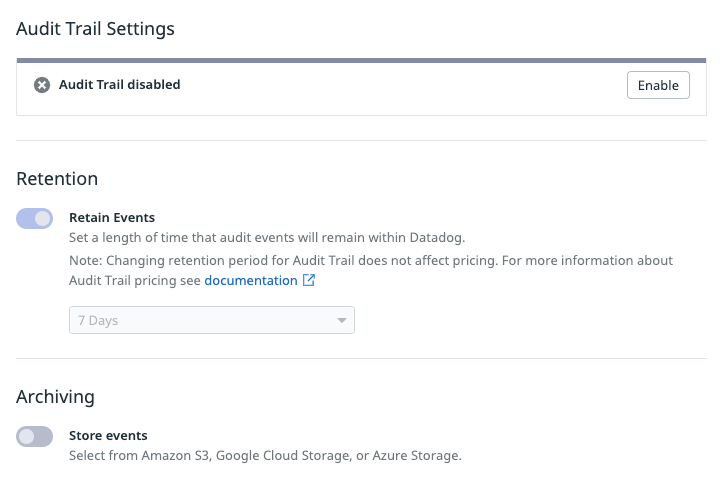This screenshot has height=488, width=722.
Task: Select the Retention section heading
Action: [x=57, y=179]
